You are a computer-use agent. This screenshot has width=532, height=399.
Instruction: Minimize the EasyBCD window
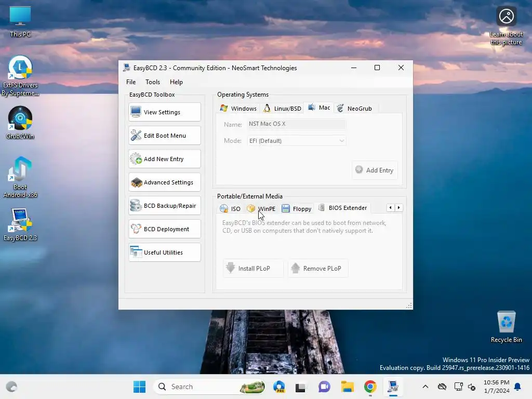click(353, 68)
